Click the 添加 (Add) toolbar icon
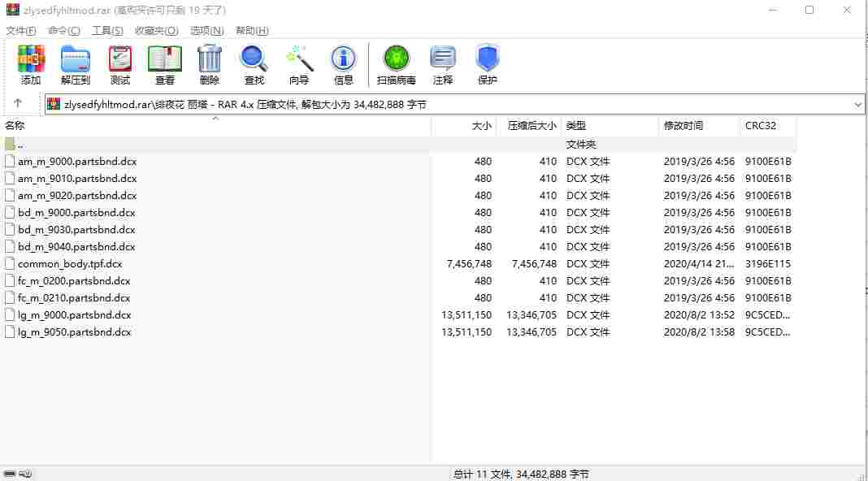 point(30,58)
